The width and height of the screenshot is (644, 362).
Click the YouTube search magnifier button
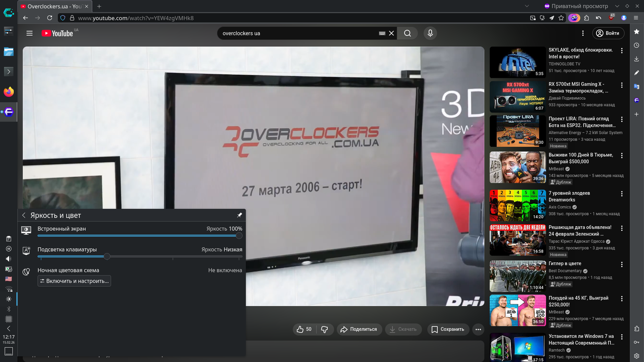(408, 33)
